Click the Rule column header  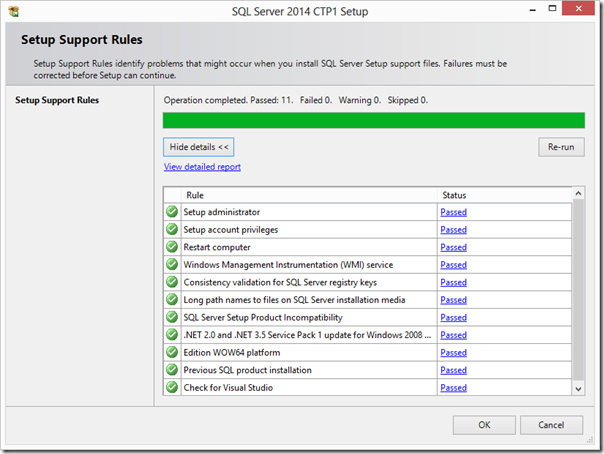[x=309, y=195]
